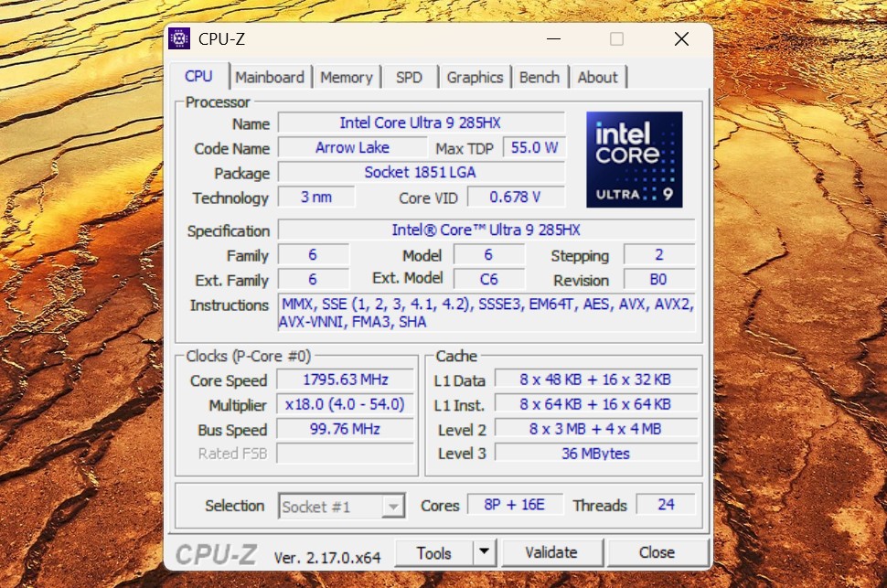Click the Arrow Lake code name value
Image resolution: width=887 pixels, height=588 pixels.
tap(352, 148)
